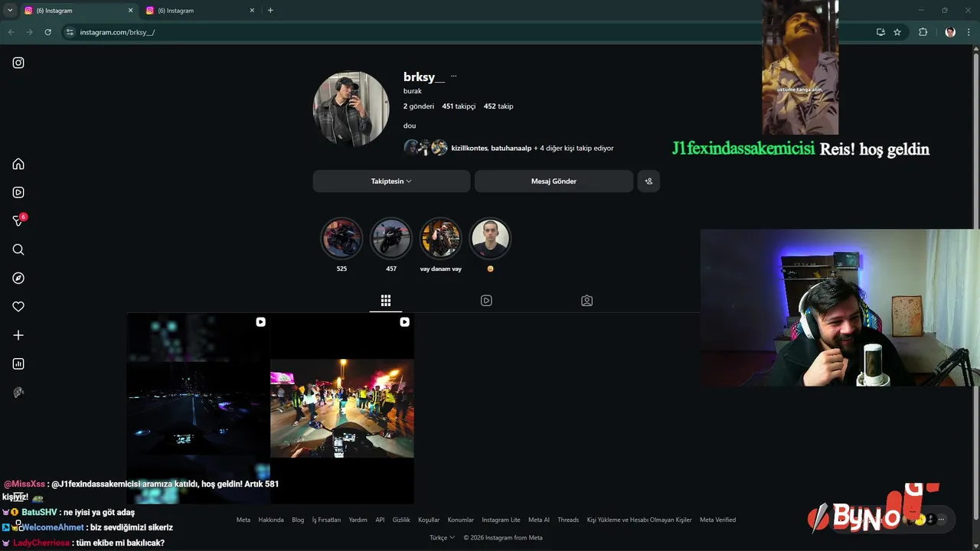Open the brksy__ profile picture
The image size is (980, 551).
[x=351, y=109]
